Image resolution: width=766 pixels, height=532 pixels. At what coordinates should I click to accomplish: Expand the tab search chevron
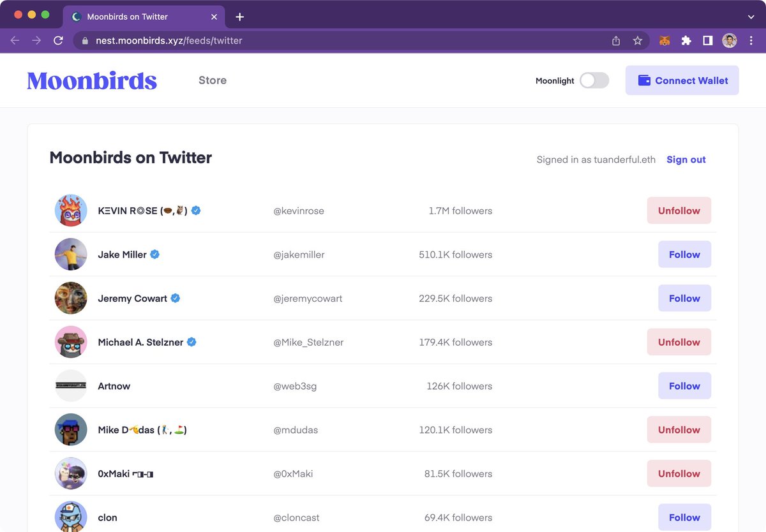[x=751, y=17]
